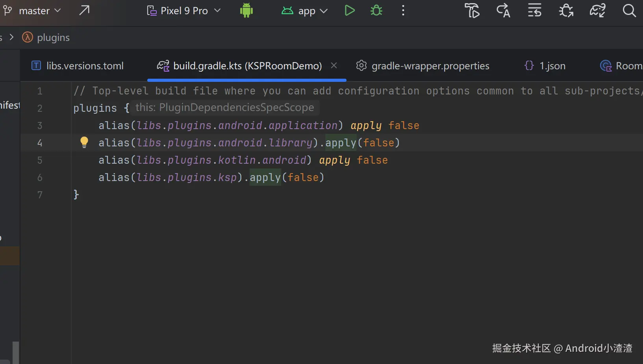
Task: Click the 'plugins' keyword on line 2
Action: coord(95,108)
